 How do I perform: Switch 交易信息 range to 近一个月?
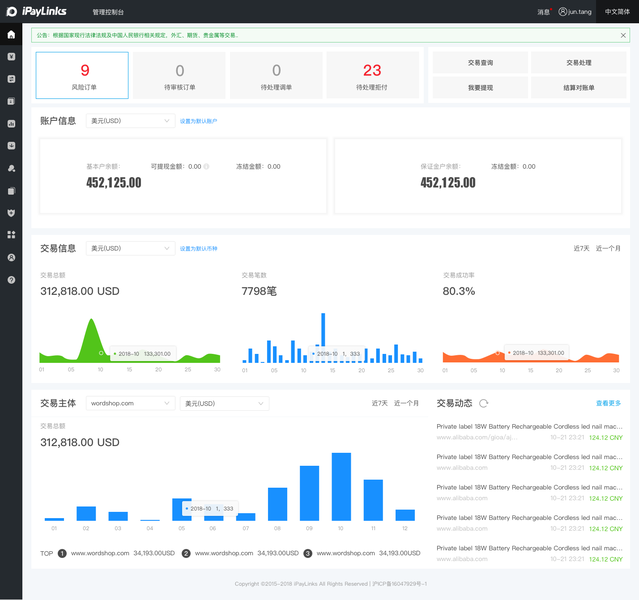[608, 248]
